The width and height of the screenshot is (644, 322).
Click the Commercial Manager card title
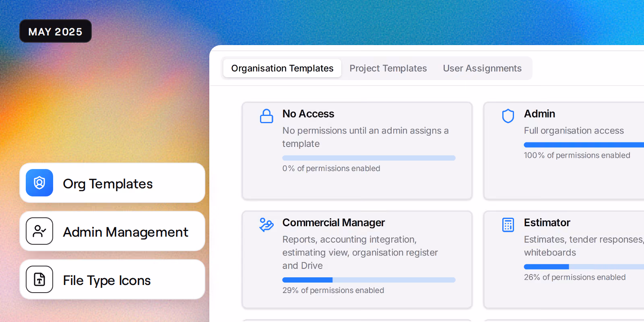[334, 223]
